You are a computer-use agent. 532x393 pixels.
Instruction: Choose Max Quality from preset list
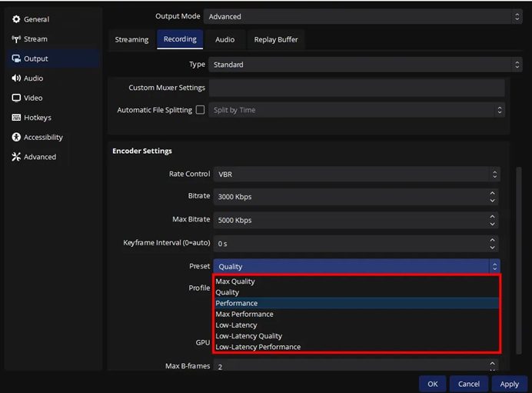click(235, 281)
